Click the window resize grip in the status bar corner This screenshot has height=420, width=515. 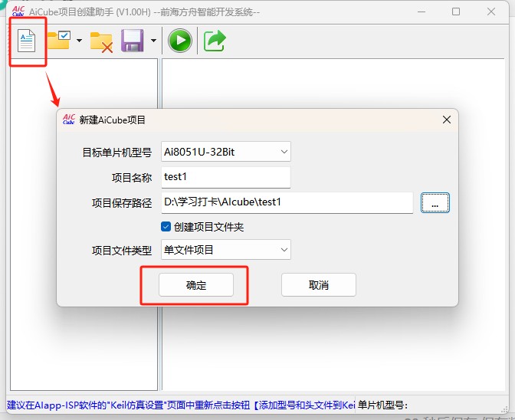point(504,409)
